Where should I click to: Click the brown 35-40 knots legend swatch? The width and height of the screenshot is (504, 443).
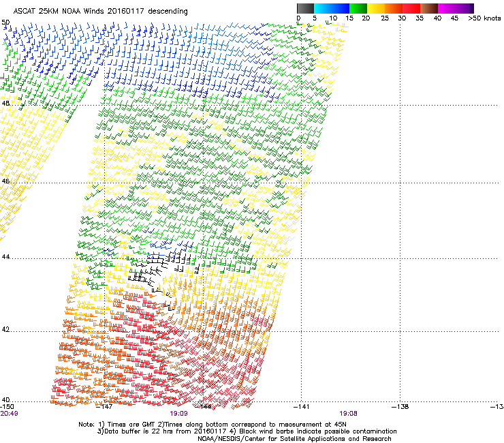[429, 8]
